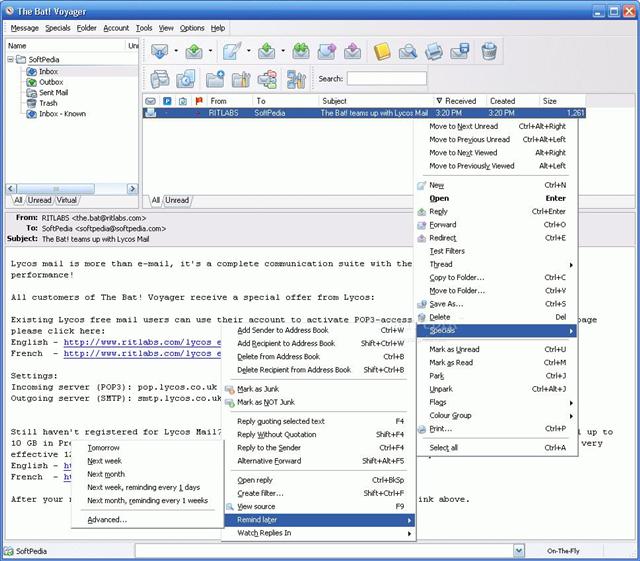Viewport: 640px width, 561px height.
Task: Click folder pane scroll right arrow
Action: point(132,189)
